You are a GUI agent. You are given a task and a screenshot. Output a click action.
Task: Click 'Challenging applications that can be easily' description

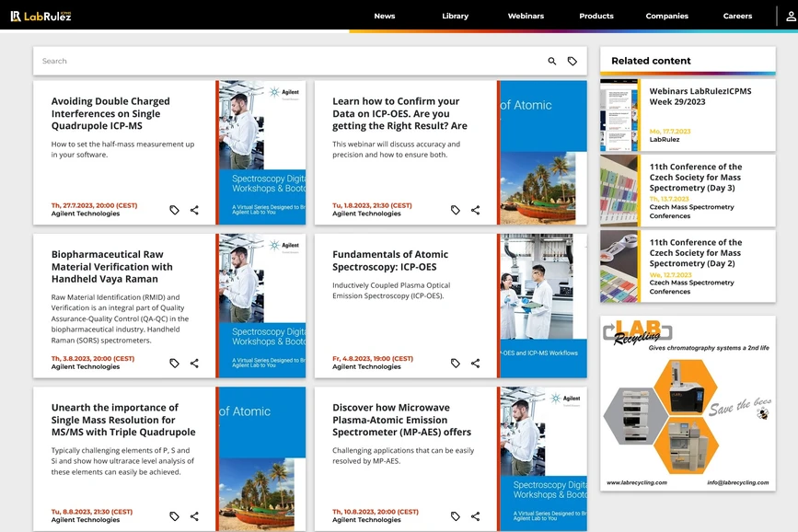pyautogui.click(x=403, y=456)
